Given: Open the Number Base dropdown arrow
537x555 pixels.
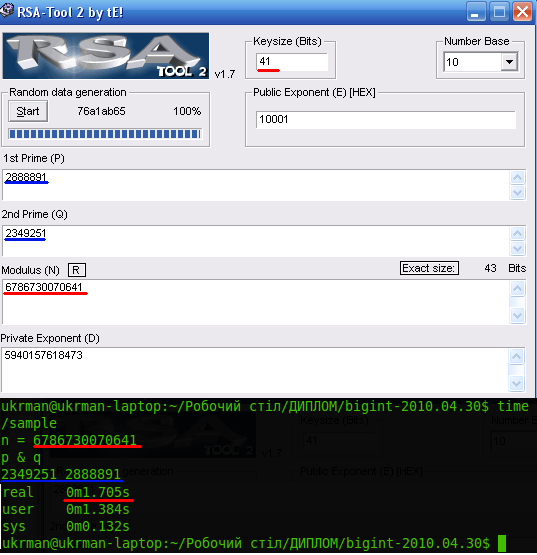Looking at the screenshot, I should click(509, 62).
